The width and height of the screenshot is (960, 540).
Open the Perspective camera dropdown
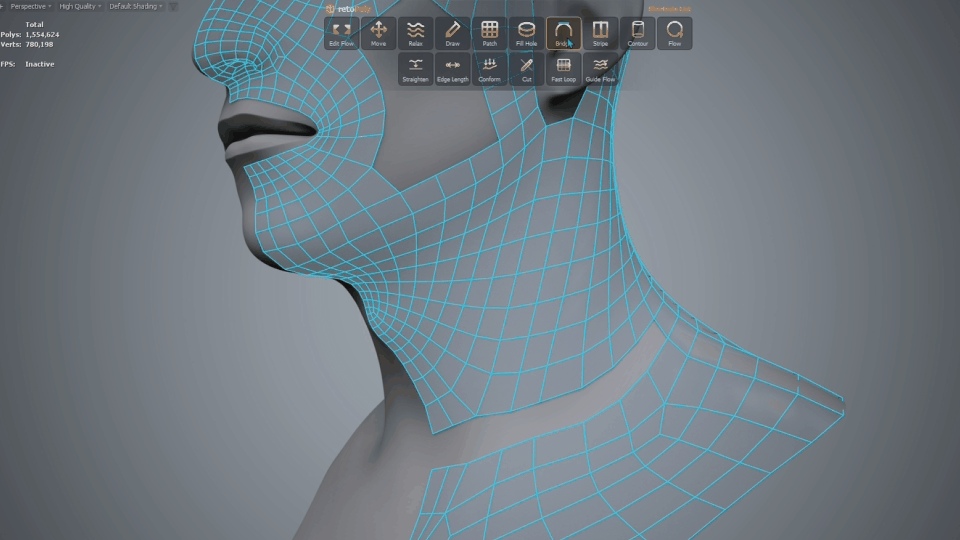point(31,6)
